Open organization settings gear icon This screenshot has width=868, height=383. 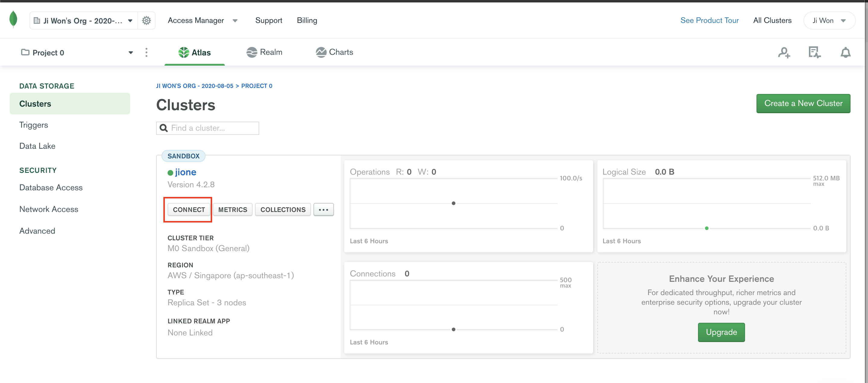click(x=146, y=20)
